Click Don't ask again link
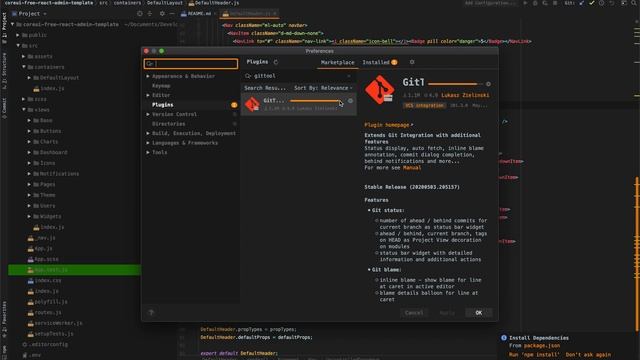640x360 pixels. [x=588, y=355]
